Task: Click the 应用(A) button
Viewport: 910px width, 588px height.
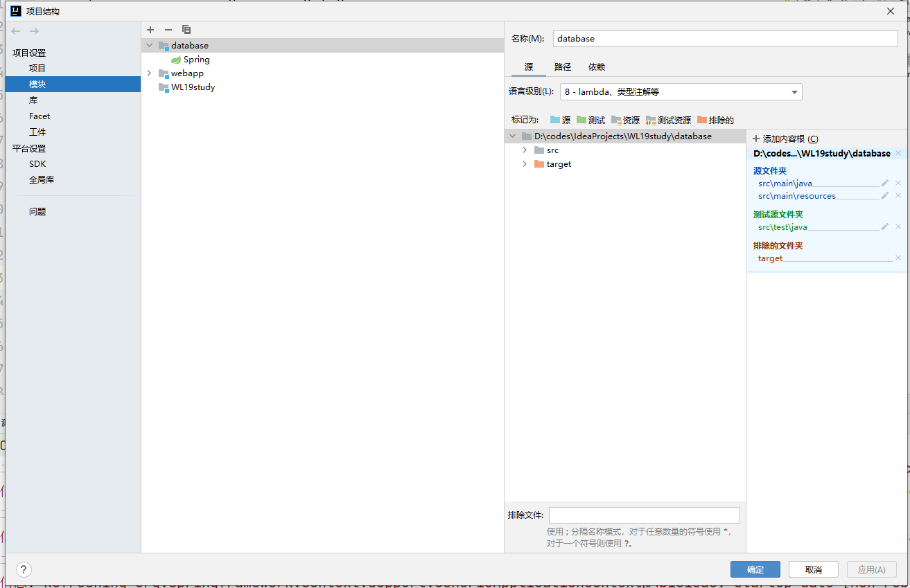Action: pyautogui.click(x=872, y=569)
